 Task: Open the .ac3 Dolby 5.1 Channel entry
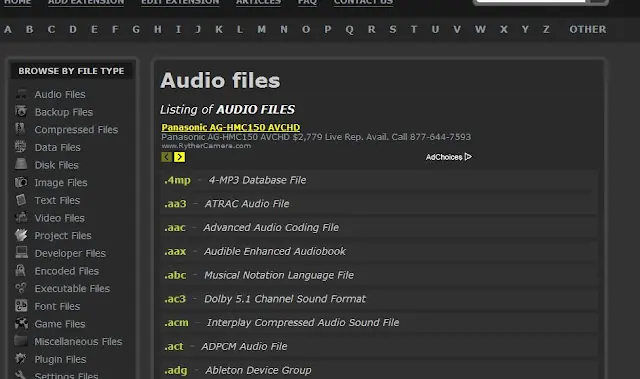tap(379, 299)
